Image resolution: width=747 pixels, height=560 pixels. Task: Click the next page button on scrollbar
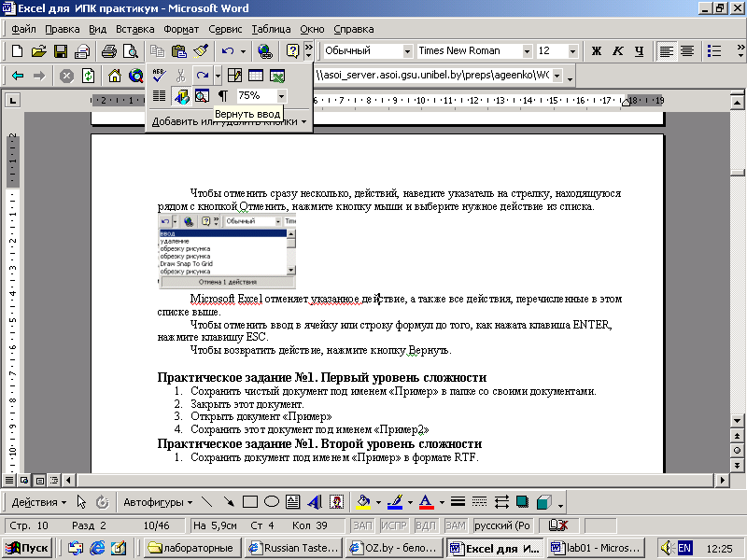(x=737, y=465)
